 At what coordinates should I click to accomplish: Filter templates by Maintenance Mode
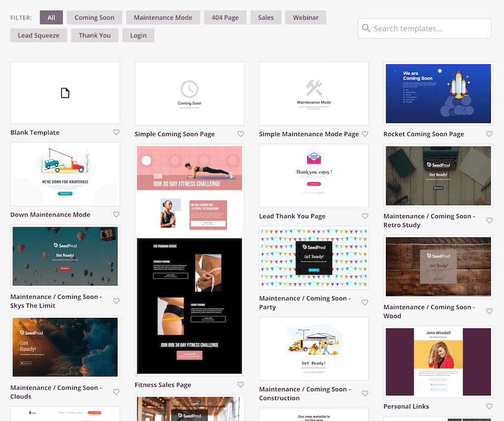(163, 17)
